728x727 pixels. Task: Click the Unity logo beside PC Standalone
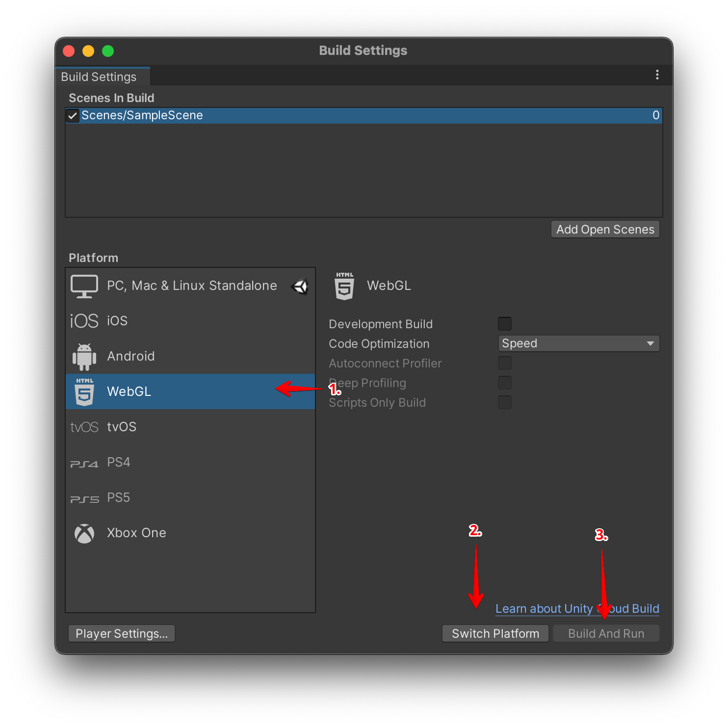tap(300, 286)
